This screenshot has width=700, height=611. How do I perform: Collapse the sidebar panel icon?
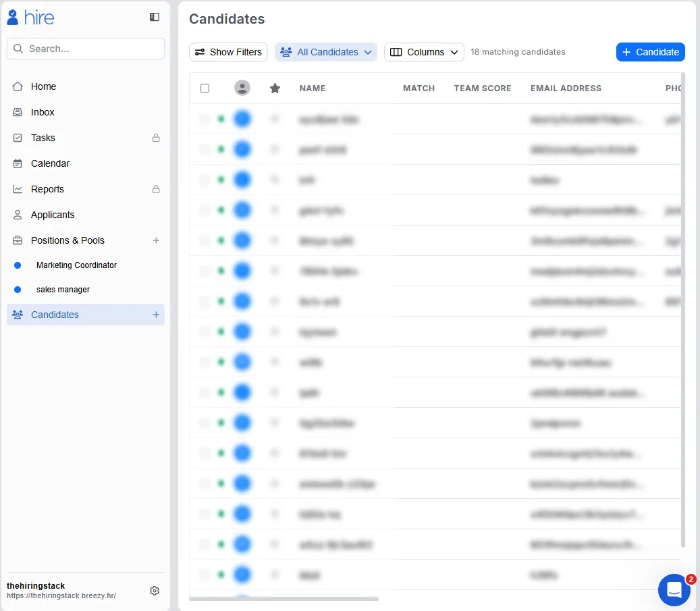(155, 17)
